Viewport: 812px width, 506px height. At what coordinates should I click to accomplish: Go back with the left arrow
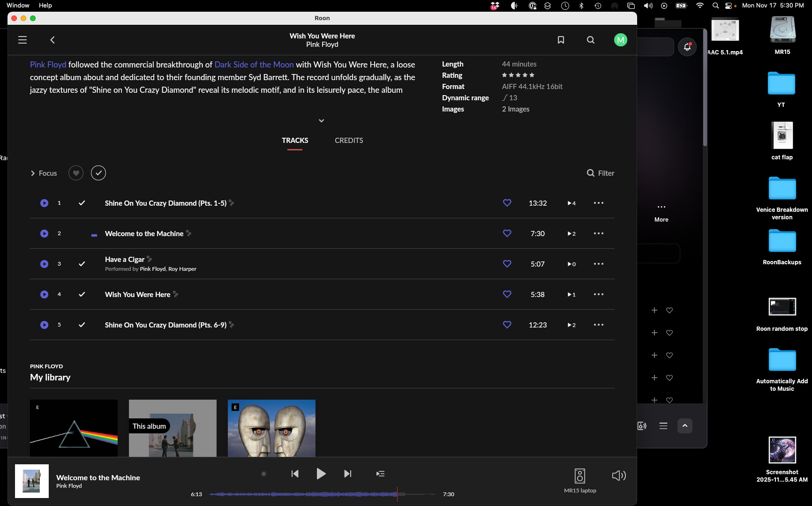click(x=53, y=40)
